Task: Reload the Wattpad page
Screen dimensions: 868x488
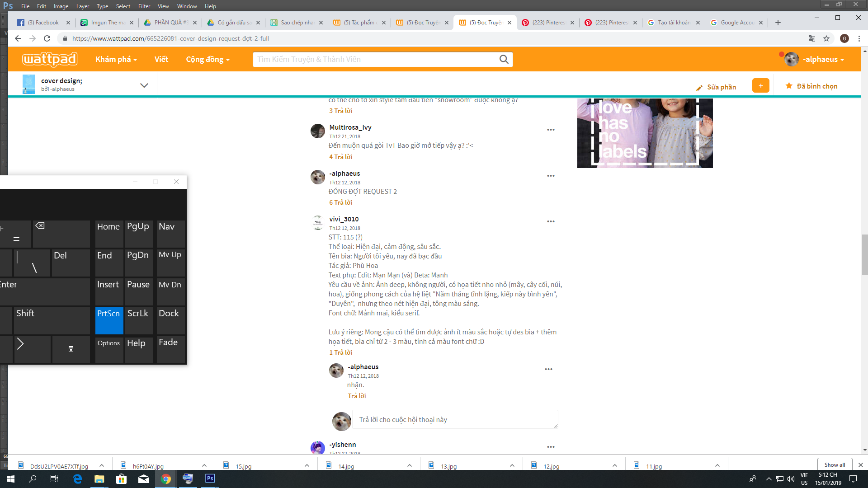Action: click(x=47, y=38)
